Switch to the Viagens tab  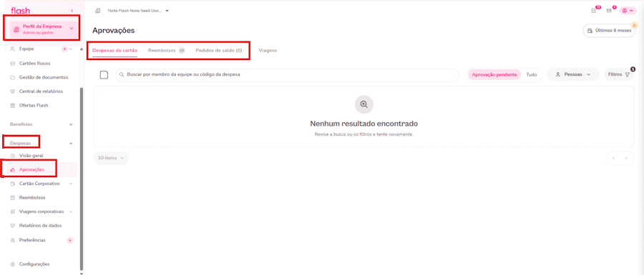[268, 51]
